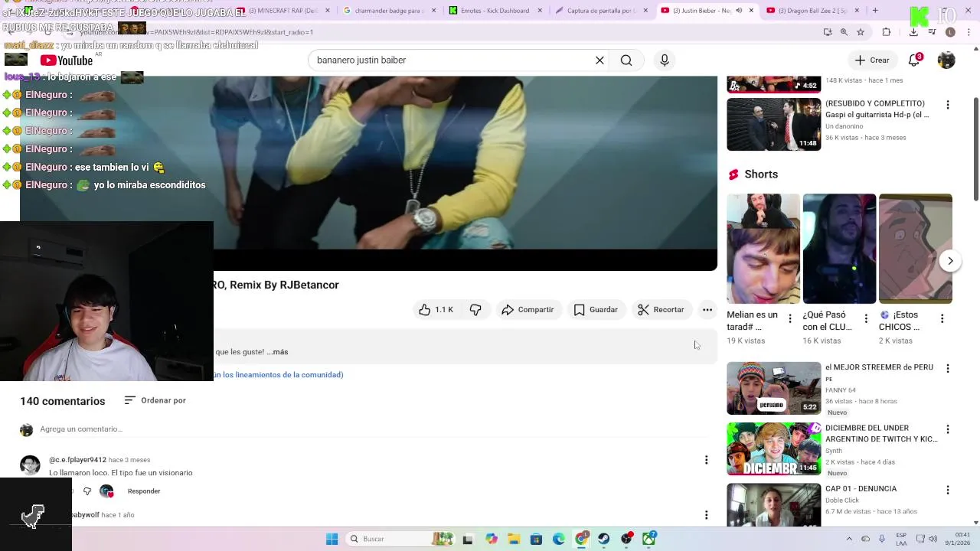Open the Ordenar por sort dropdown
980x551 pixels.
(155, 400)
